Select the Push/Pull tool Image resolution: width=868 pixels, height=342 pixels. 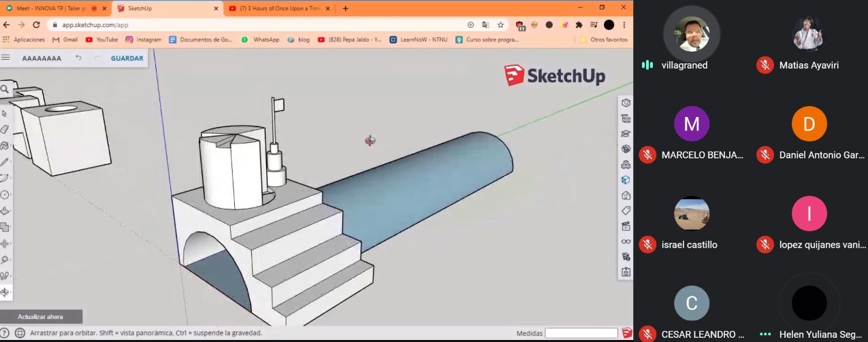(5, 211)
